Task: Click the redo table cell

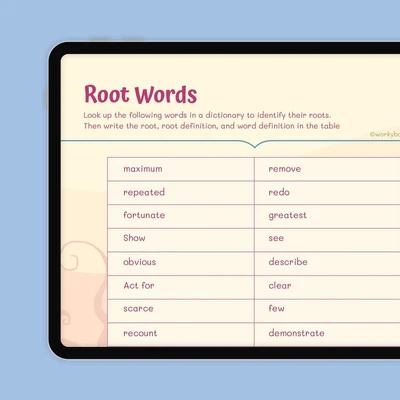Action: pyautogui.click(x=327, y=193)
